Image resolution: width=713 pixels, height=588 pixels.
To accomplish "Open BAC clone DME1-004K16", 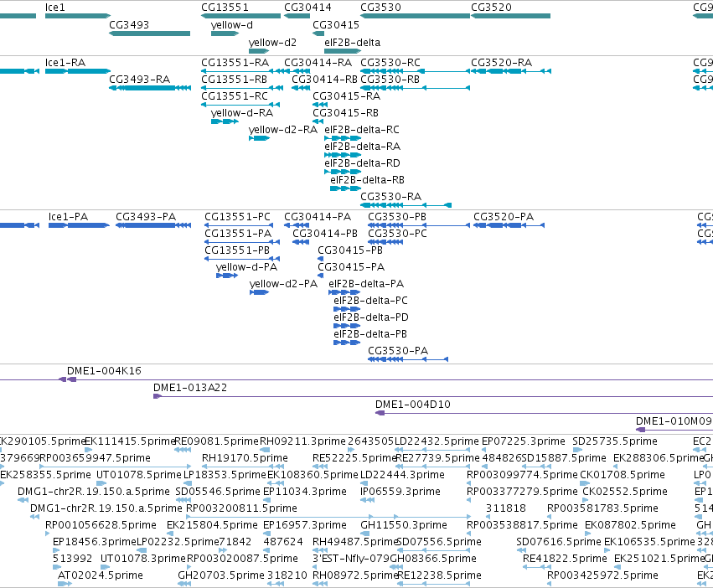I will [104, 371].
